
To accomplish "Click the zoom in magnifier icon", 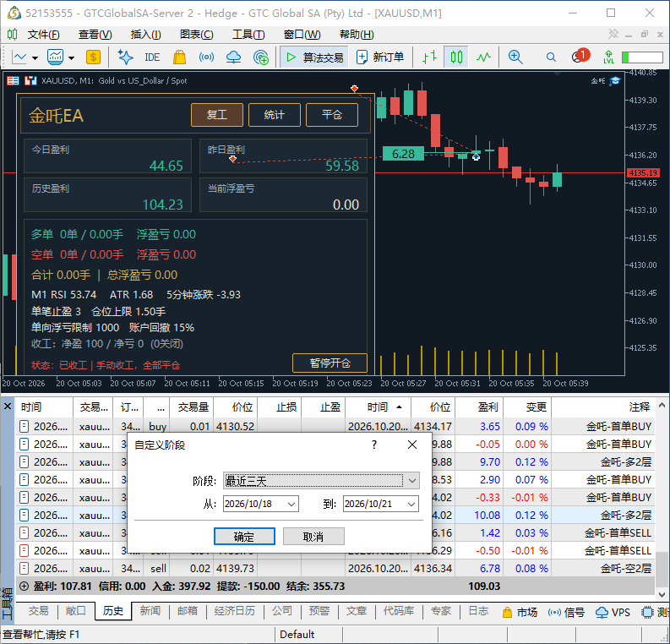I will tap(515, 57).
